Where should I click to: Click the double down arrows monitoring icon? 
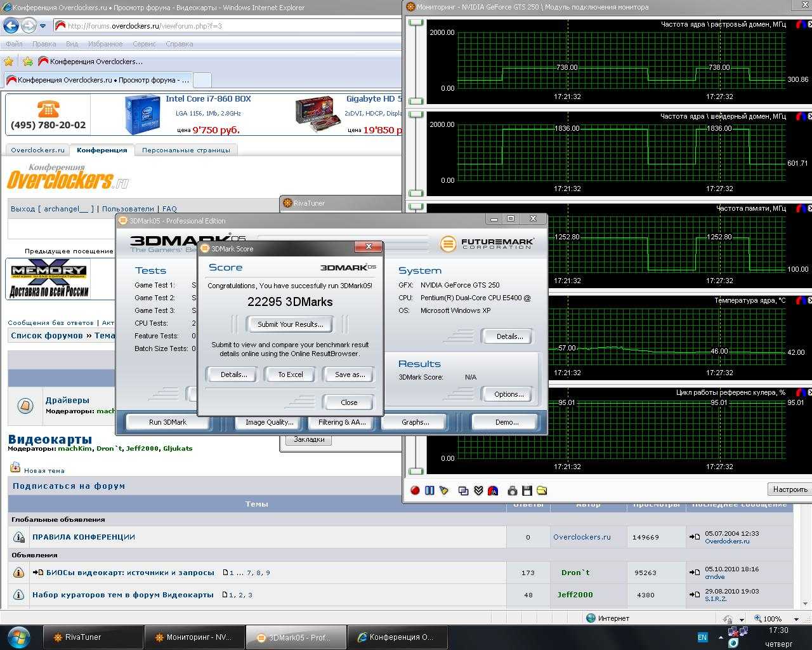pyautogui.click(x=478, y=491)
